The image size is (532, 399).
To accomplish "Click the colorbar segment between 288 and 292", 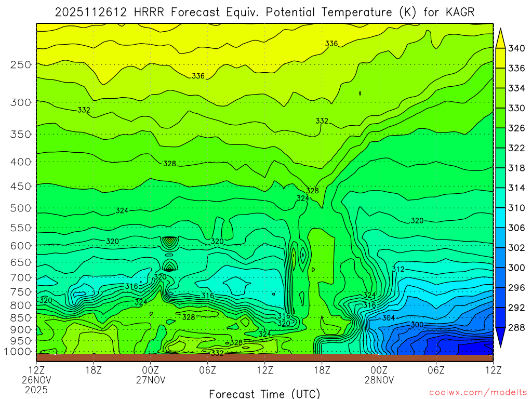I will (500, 317).
